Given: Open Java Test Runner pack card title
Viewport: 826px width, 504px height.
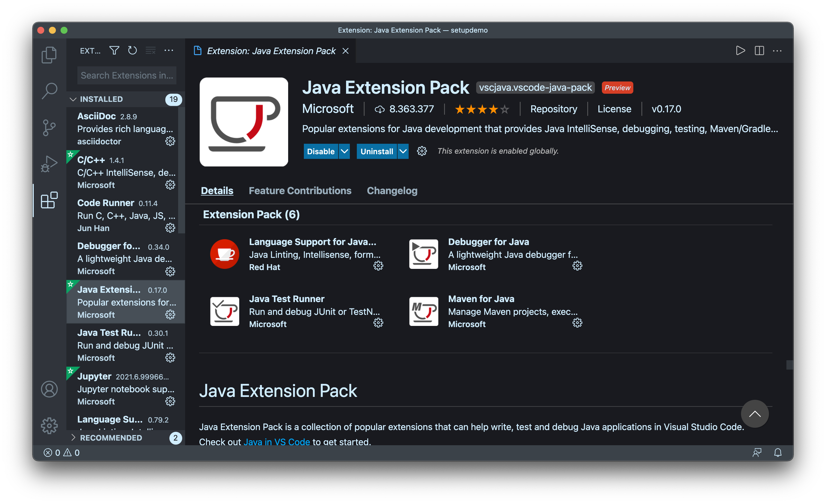Looking at the screenshot, I should (287, 299).
